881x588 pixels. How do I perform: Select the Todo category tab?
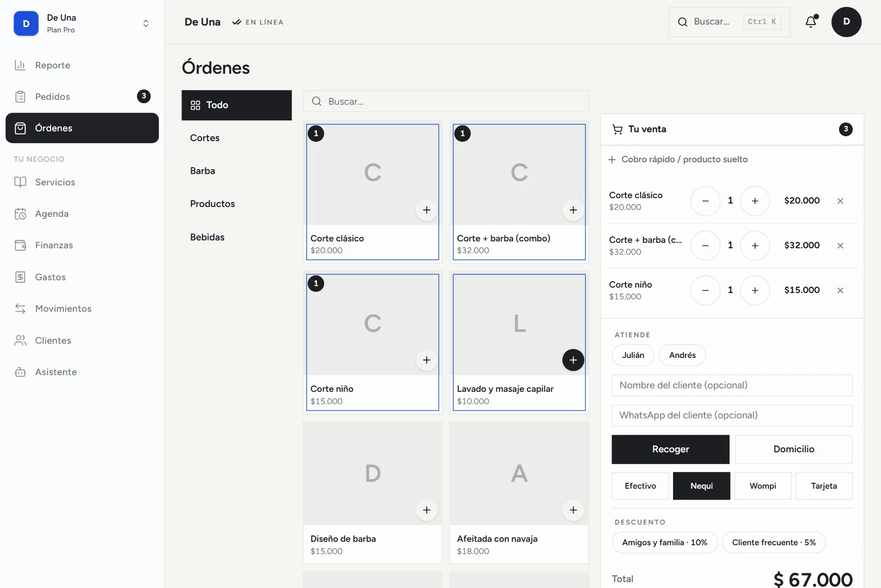pos(236,105)
